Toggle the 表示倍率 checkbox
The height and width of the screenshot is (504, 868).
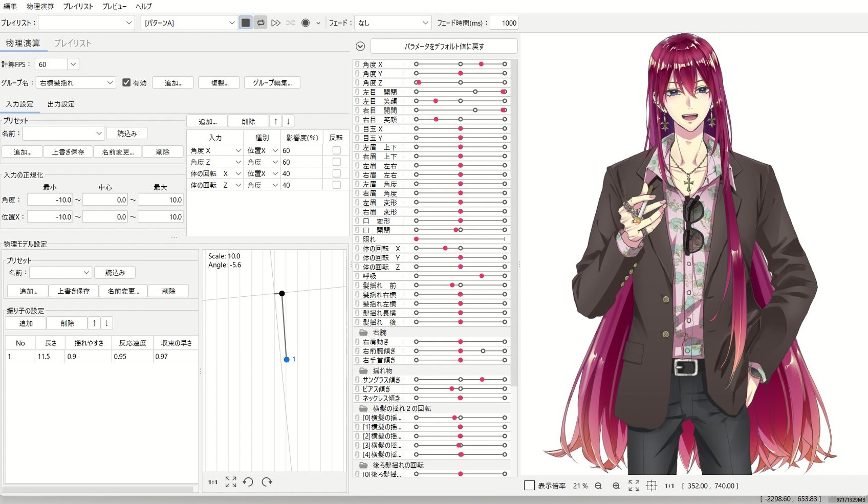(530, 486)
